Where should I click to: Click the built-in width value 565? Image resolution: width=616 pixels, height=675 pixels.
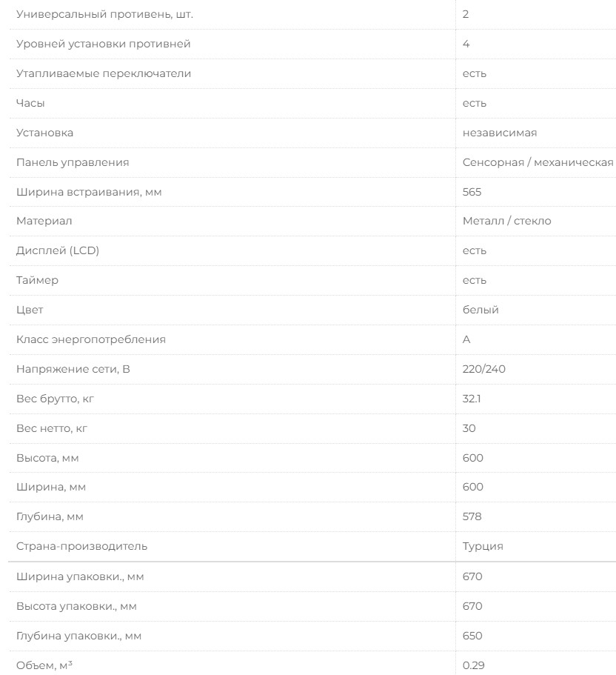[472, 192]
